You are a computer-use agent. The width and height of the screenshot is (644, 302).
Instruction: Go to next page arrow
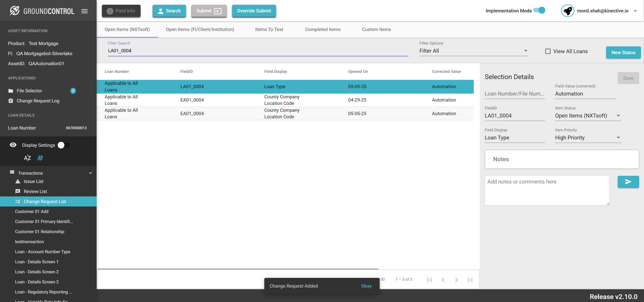pyautogui.click(x=456, y=280)
